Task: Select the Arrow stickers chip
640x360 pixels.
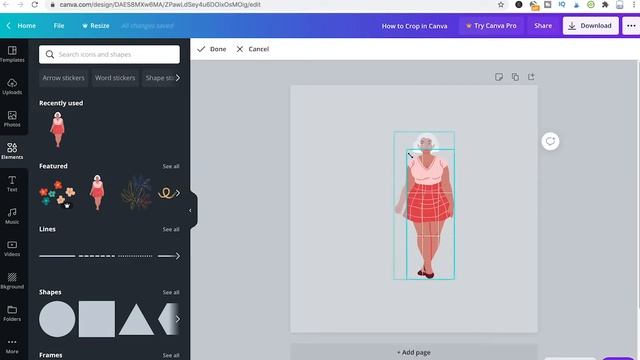Action: pos(63,78)
